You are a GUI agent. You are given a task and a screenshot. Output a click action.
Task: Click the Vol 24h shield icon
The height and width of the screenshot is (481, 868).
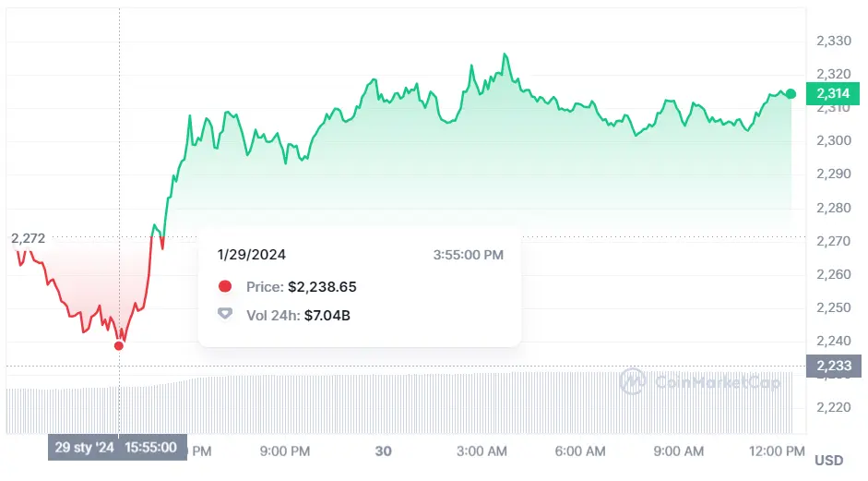point(225,315)
